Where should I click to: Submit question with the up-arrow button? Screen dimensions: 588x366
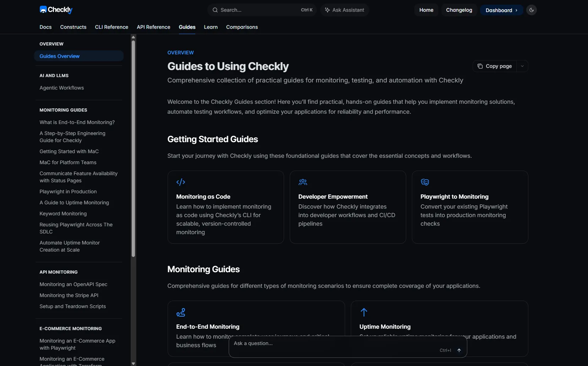(459, 350)
